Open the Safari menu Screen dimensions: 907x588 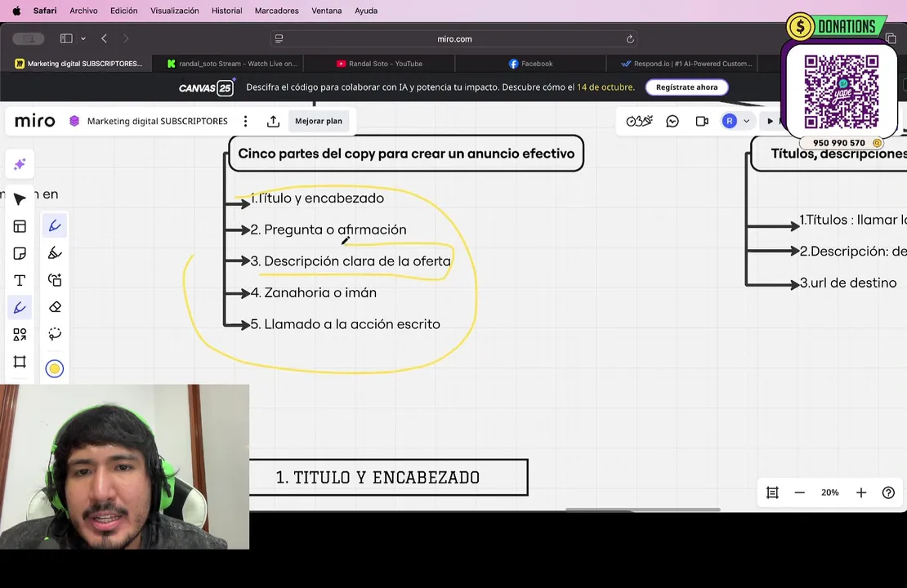pyautogui.click(x=45, y=11)
